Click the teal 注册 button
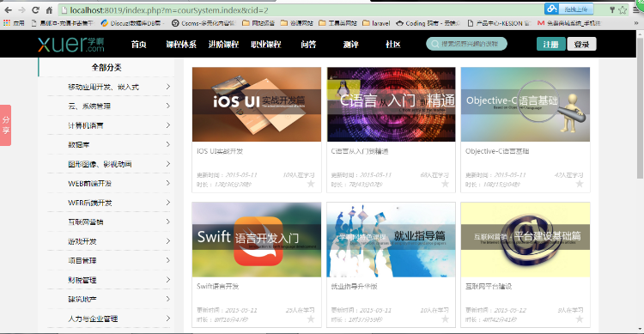The image size is (644, 334). point(550,44)
